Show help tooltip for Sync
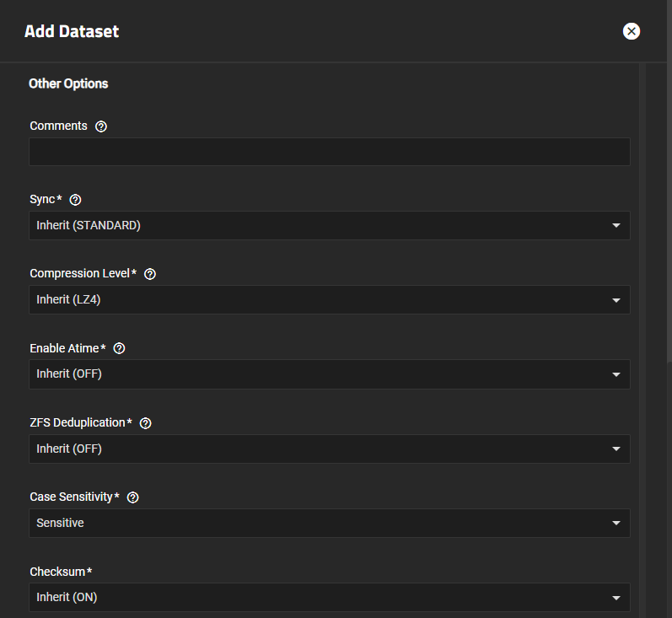Screen dimensions: 672x618 point(75,200)
